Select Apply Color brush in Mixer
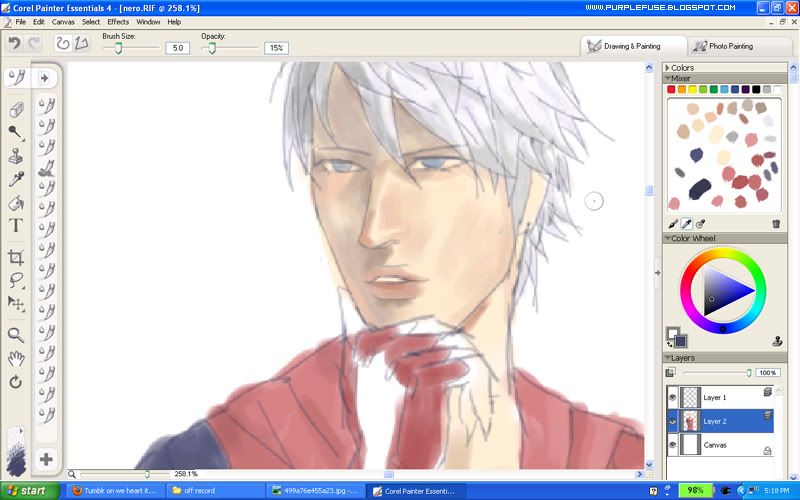Image resolution: width=800 pixels, height=500 pixels. click(673, 223)
